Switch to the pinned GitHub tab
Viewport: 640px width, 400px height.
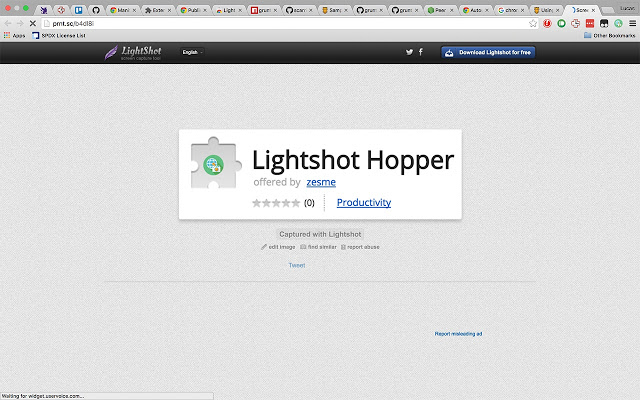96,10
